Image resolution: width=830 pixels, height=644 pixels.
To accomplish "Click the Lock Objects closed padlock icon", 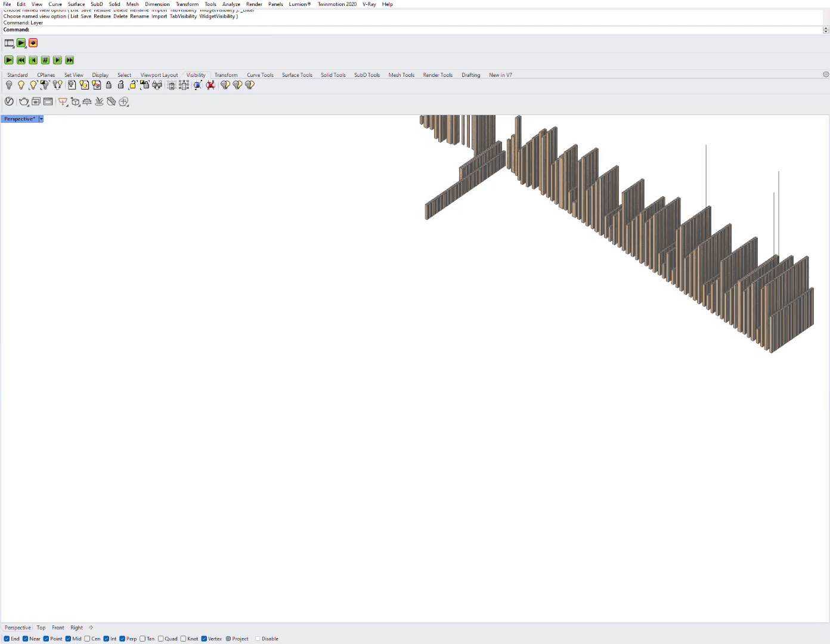I will tap(109, 85).
